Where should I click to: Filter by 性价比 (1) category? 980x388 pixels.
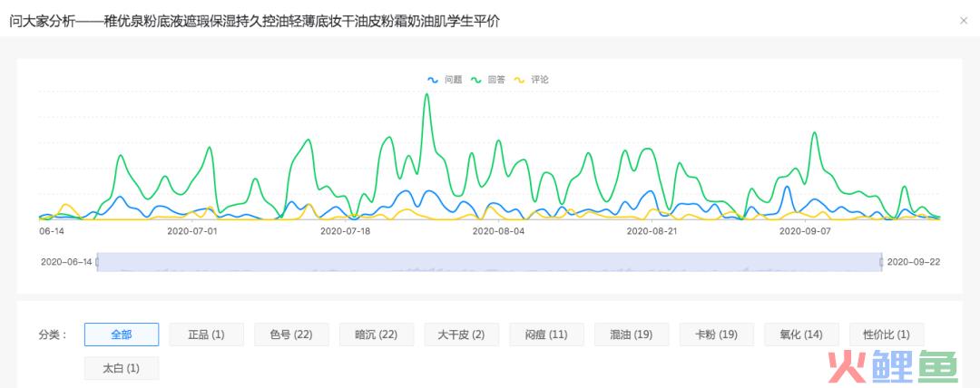pos(887,335)
